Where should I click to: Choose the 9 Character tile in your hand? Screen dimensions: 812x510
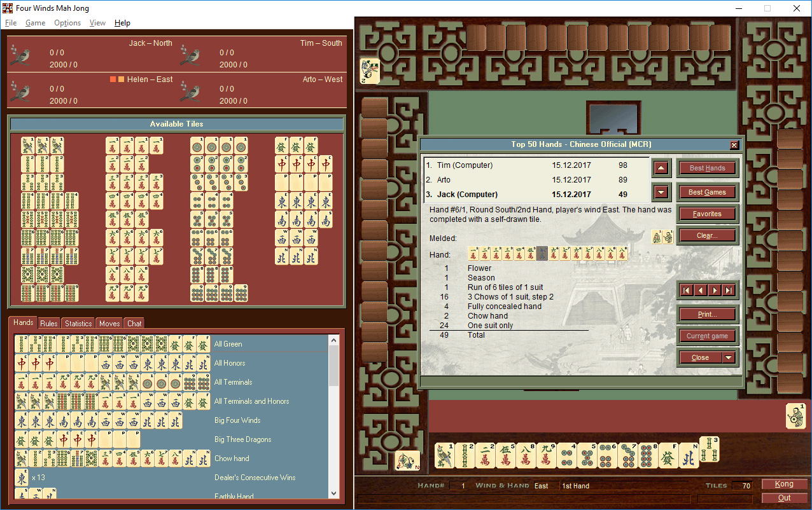click(x=546, y=456)
